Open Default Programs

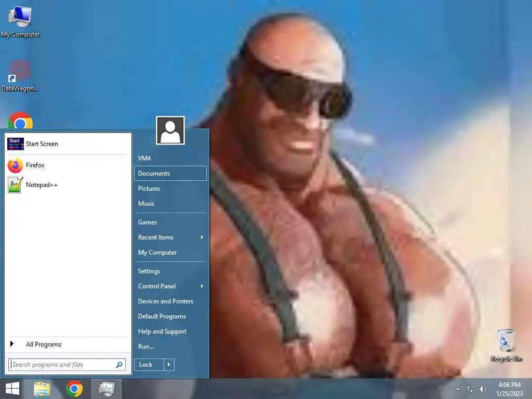(x=170, y=316)
